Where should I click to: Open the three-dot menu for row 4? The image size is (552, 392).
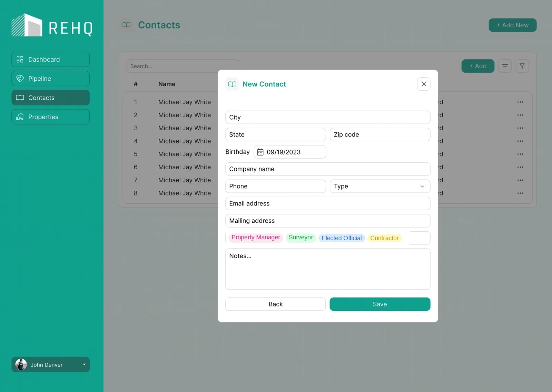tap(520, 141)
